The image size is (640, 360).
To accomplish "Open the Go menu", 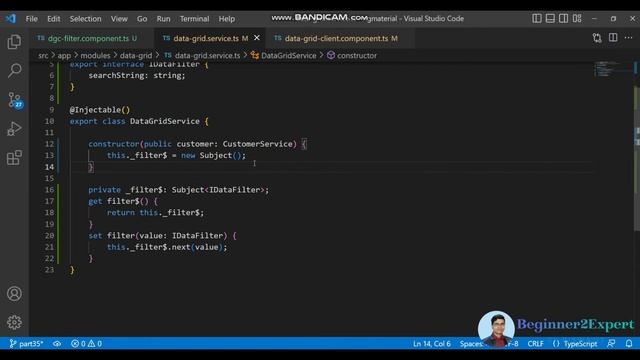I will (142, 19).
